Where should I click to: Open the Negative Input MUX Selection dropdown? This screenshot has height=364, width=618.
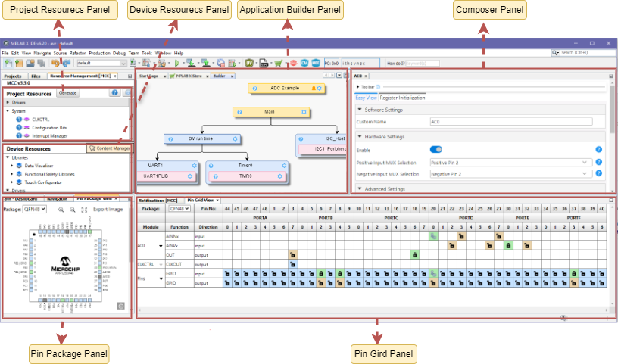[510, 174]
